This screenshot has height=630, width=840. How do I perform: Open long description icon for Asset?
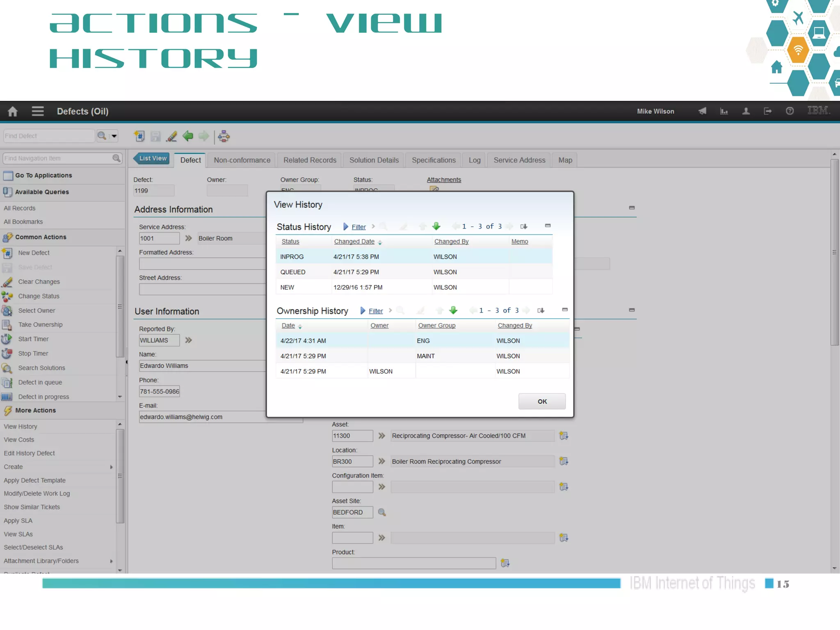(564, 436)
